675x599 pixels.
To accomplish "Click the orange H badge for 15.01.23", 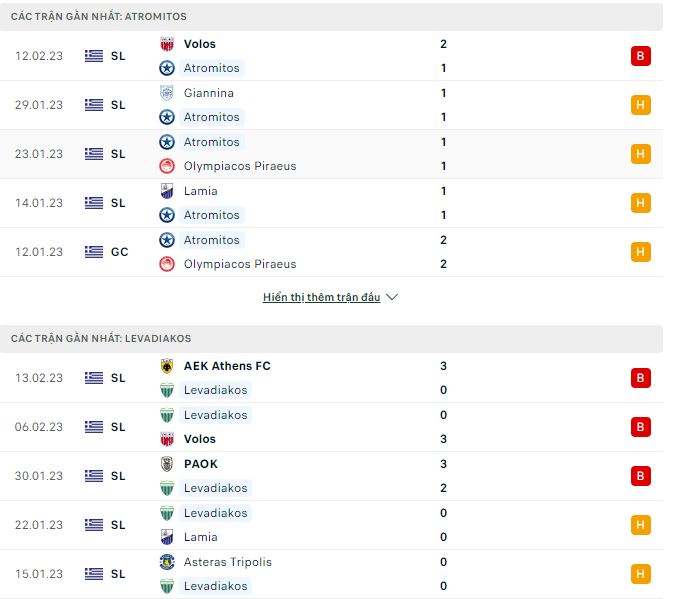I will (640, 574).
